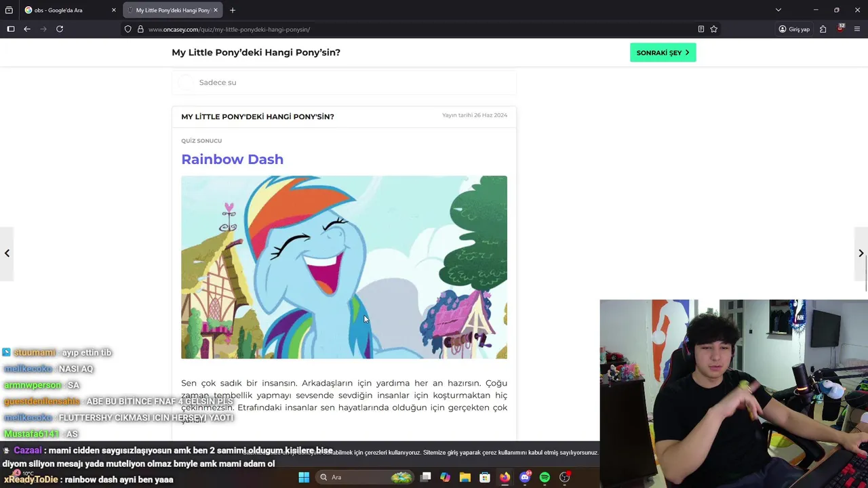Click the SONRAKİ ŞEY button

(663, 53)
